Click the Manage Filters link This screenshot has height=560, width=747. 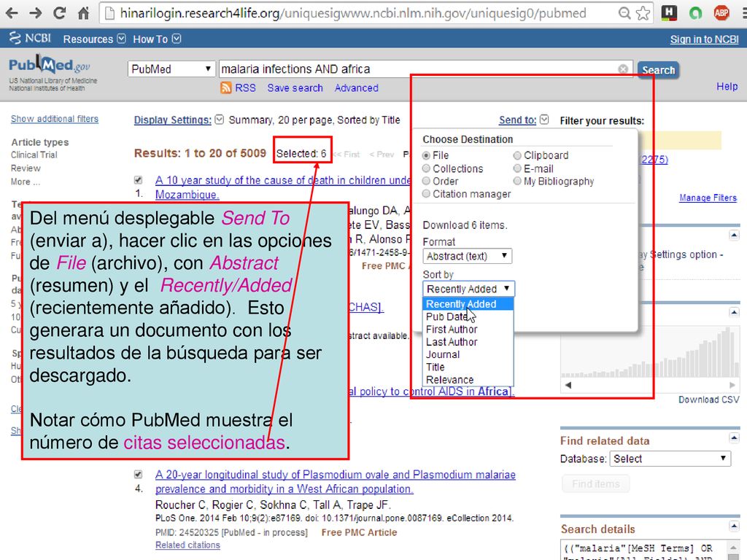[708, 198]
